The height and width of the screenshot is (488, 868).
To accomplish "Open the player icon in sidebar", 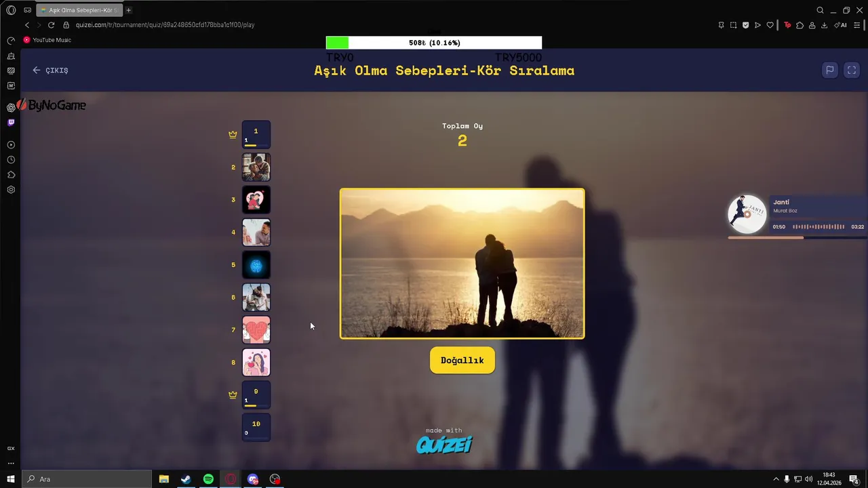I will coord(11,144).
